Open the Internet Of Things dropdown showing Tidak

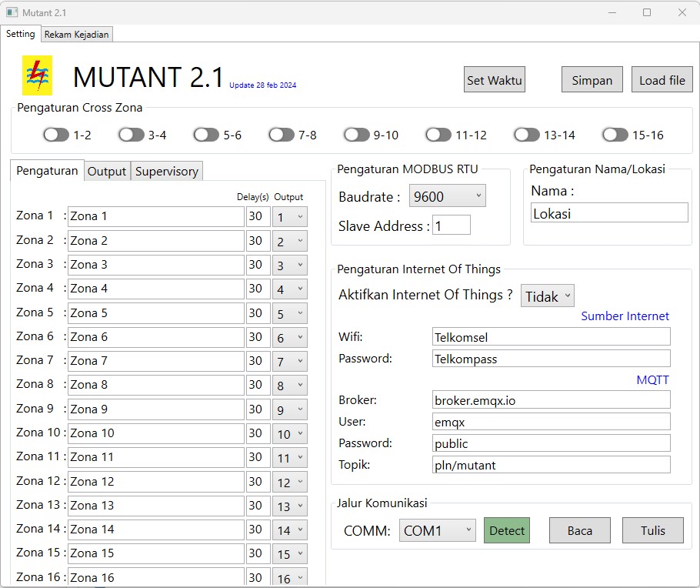pos(547,296)
